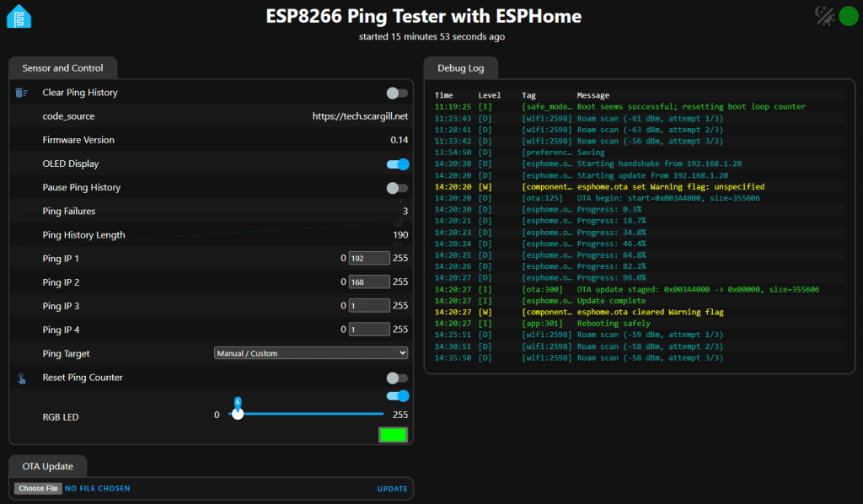
Task: Click the Ping IP 1 input field
Action: pos(369,258)
